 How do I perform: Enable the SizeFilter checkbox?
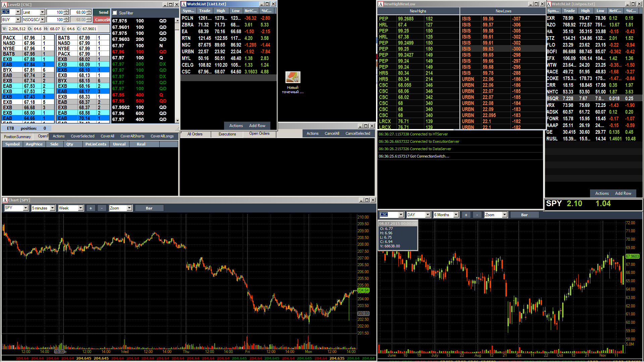tap(115, 13)
